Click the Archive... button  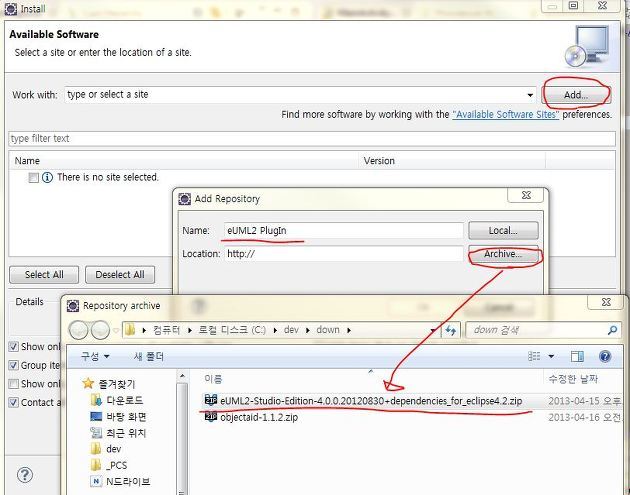tap(503, 254)
